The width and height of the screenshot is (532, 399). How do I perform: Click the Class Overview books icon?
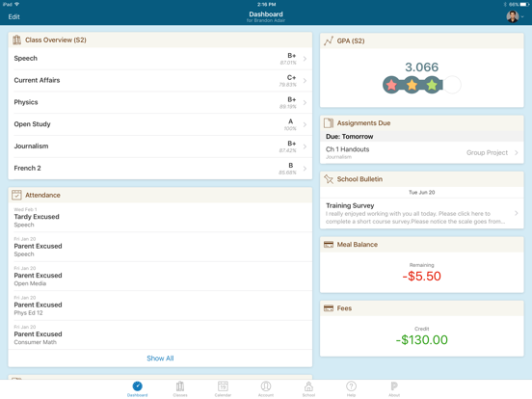coord(16,40)
